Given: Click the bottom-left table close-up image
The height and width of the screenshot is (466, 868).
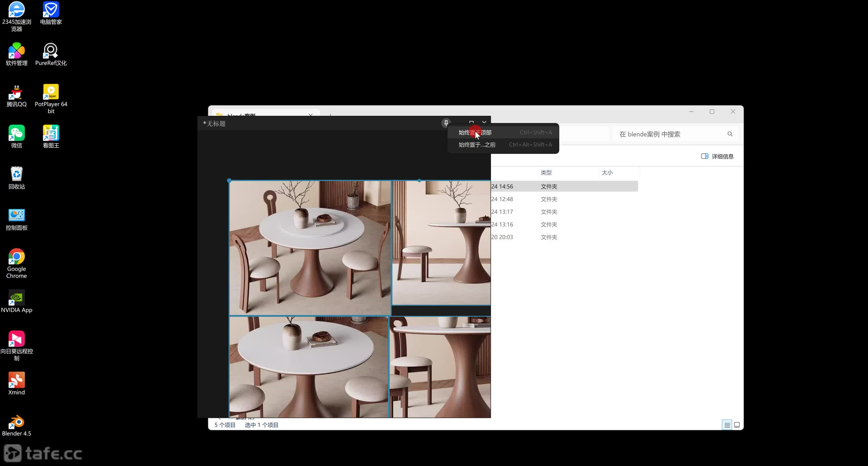Looking at the screenshot, I should 308,366.
